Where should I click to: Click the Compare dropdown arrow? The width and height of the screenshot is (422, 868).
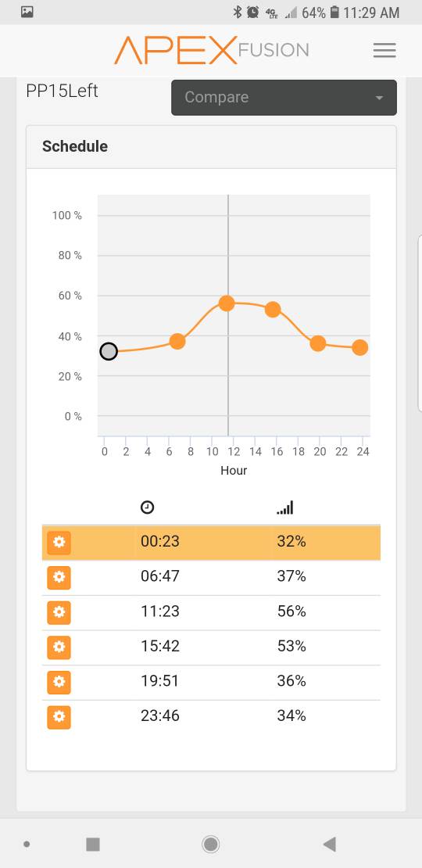pos(379,98)
